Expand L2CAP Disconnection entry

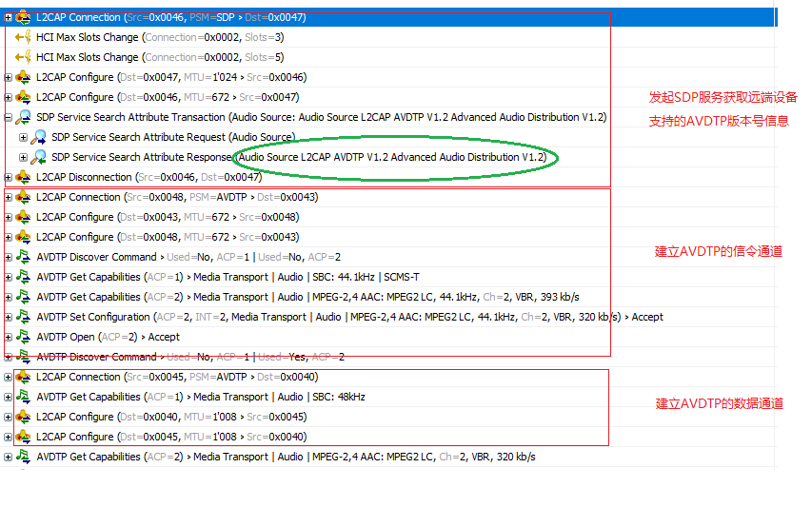tap(8, 178)
